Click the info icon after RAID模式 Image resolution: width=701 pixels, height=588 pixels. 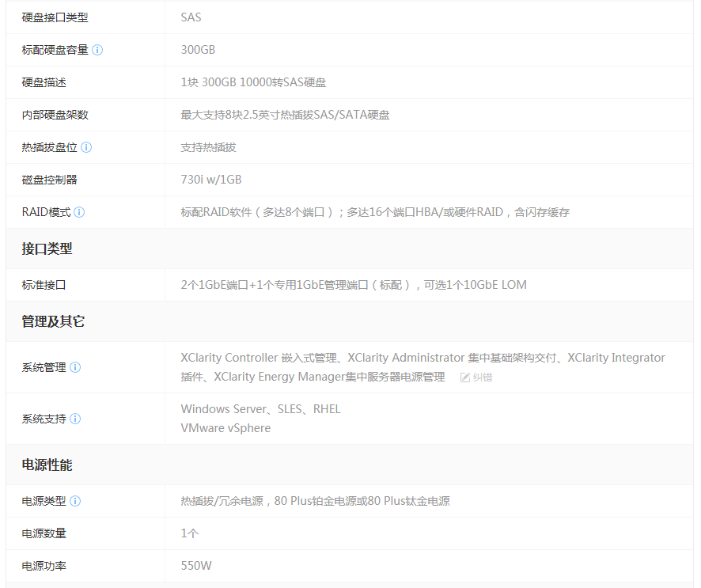tap(79, 212)
